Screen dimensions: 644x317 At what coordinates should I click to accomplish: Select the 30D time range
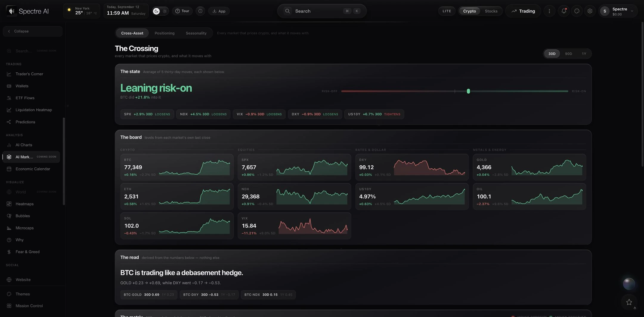552,54
